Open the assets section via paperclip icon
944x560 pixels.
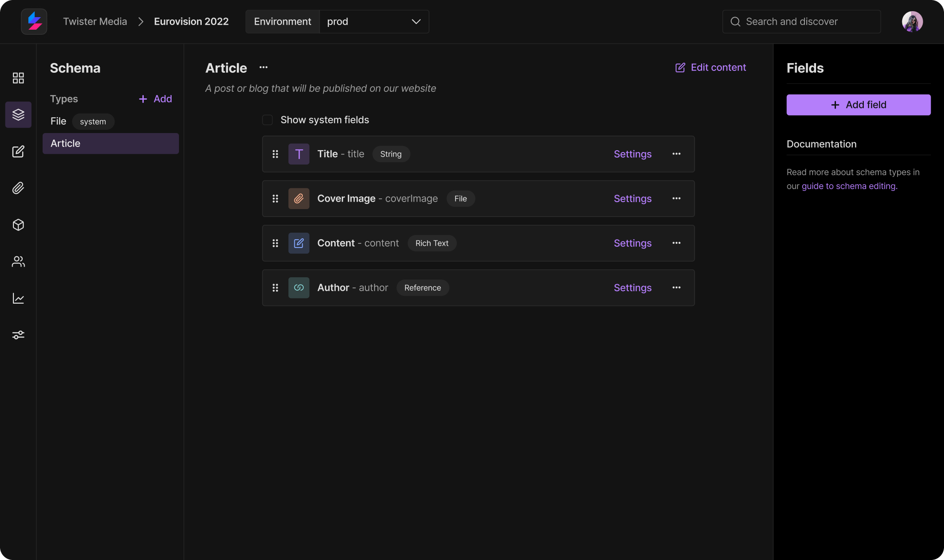click(x=18, y=188)
